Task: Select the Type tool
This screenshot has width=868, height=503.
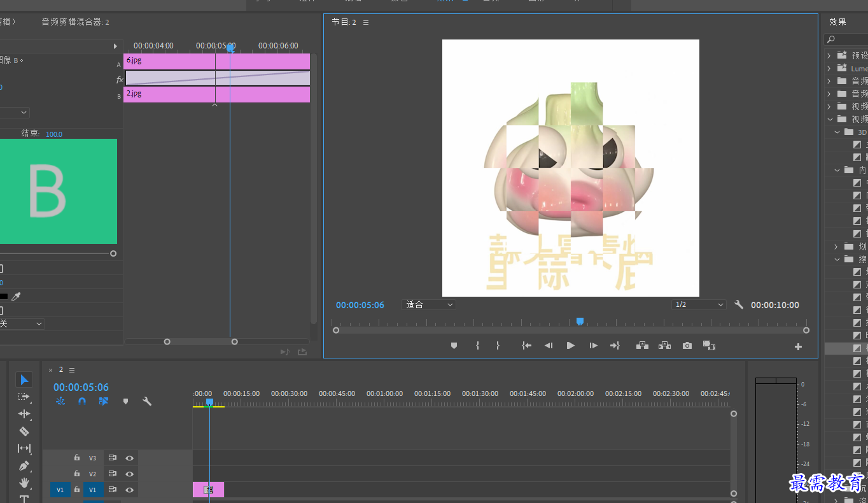Action: tap(24, 499)
